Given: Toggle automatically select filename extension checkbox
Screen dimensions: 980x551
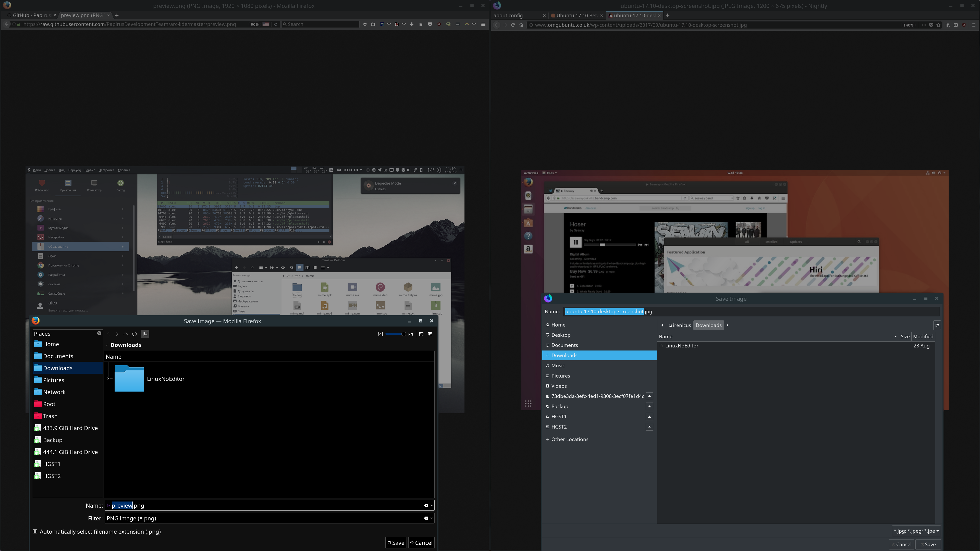Looking at the screenshot, I should point(35,531).
